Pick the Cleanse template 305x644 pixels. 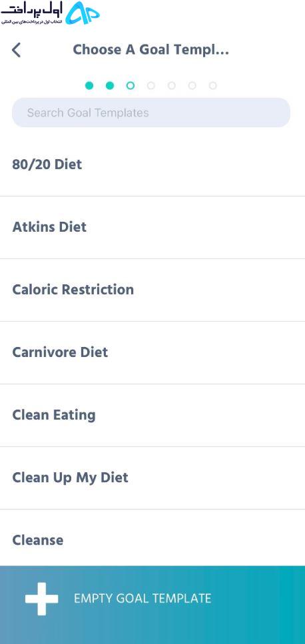pos(152,538)
